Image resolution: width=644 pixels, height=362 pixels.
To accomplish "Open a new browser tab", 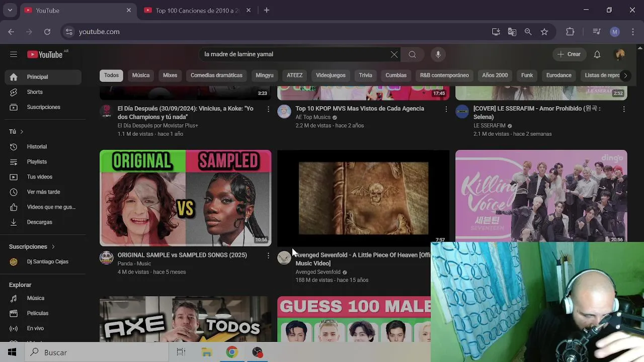I will click(x=267, y=10).
